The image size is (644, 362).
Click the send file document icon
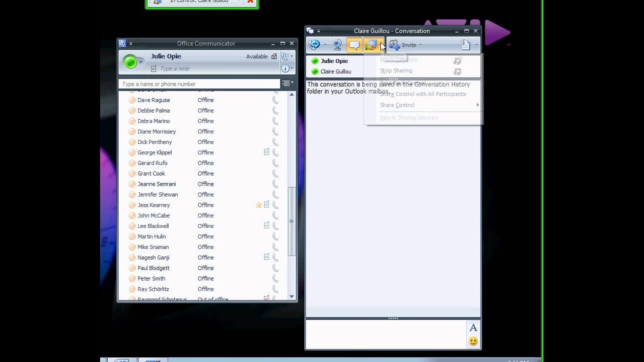pos(466,45)
